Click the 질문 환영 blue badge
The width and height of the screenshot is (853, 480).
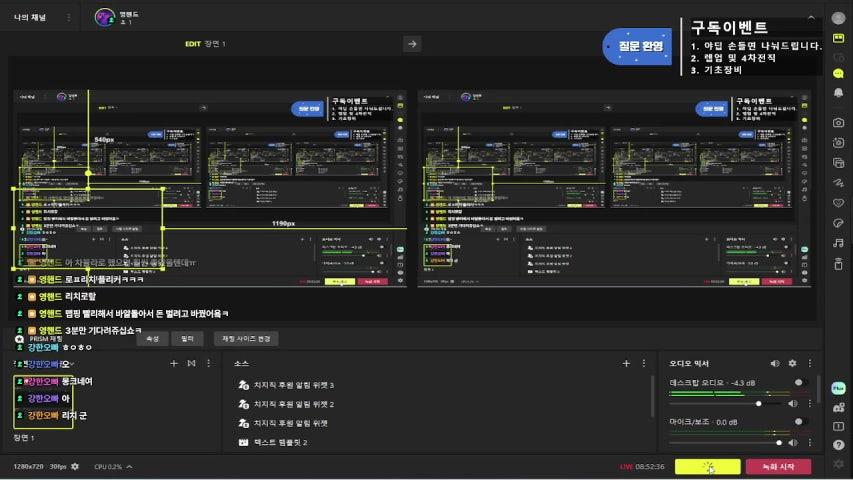click(x=638, y=47)
